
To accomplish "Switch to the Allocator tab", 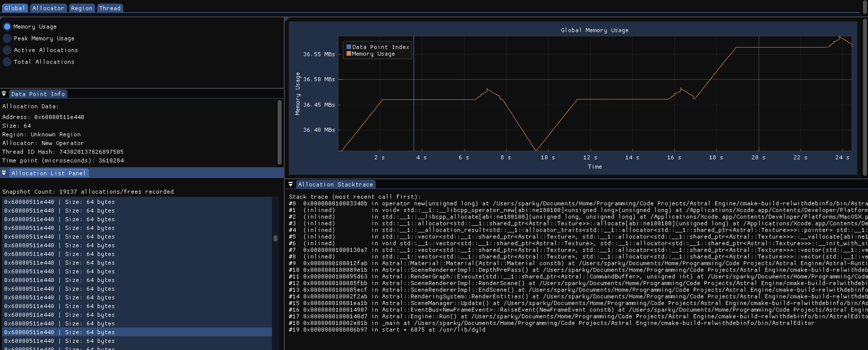I will (48, 8).
